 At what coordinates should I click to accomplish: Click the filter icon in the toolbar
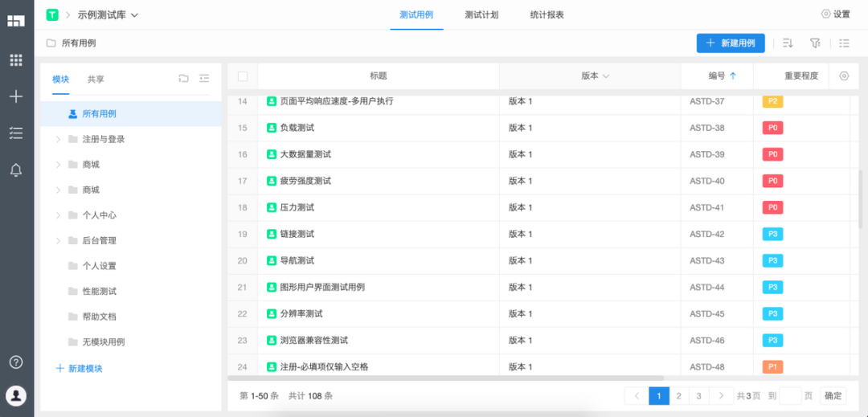pyautogui.click(x=815, y=43)
